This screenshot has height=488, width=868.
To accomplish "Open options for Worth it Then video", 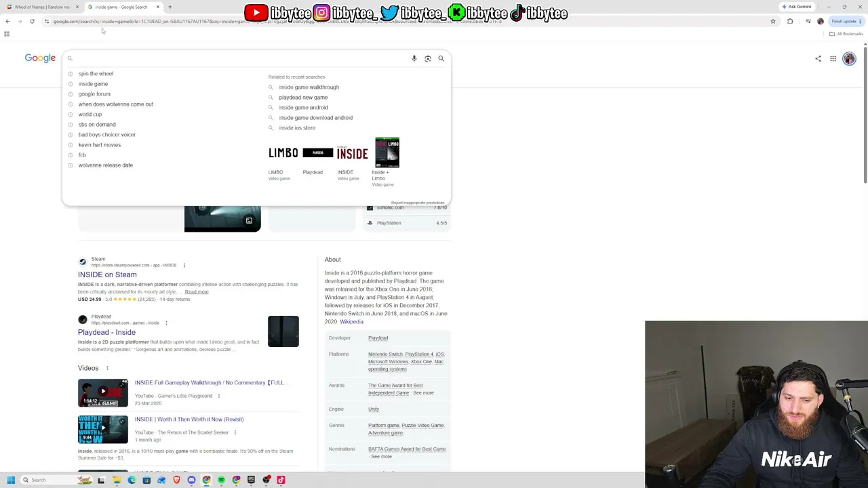I will [x=235, y=432].
